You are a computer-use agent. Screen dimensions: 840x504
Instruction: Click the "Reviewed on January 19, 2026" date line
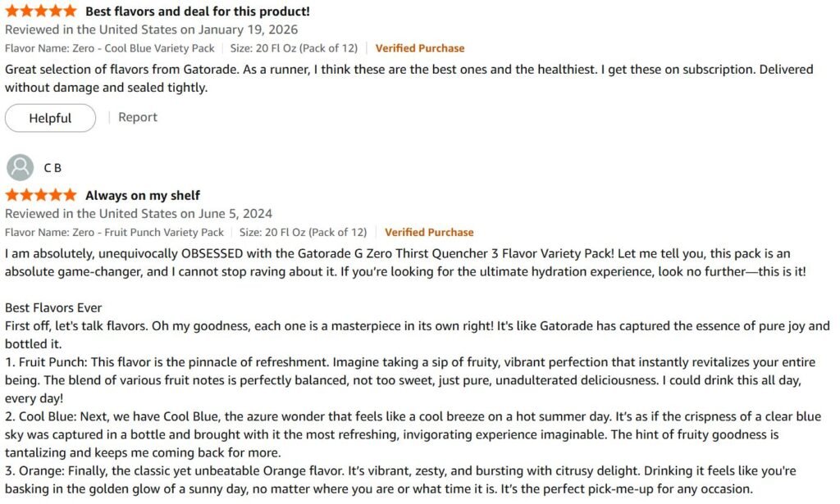pyautogui.click(x=151, y=30)
